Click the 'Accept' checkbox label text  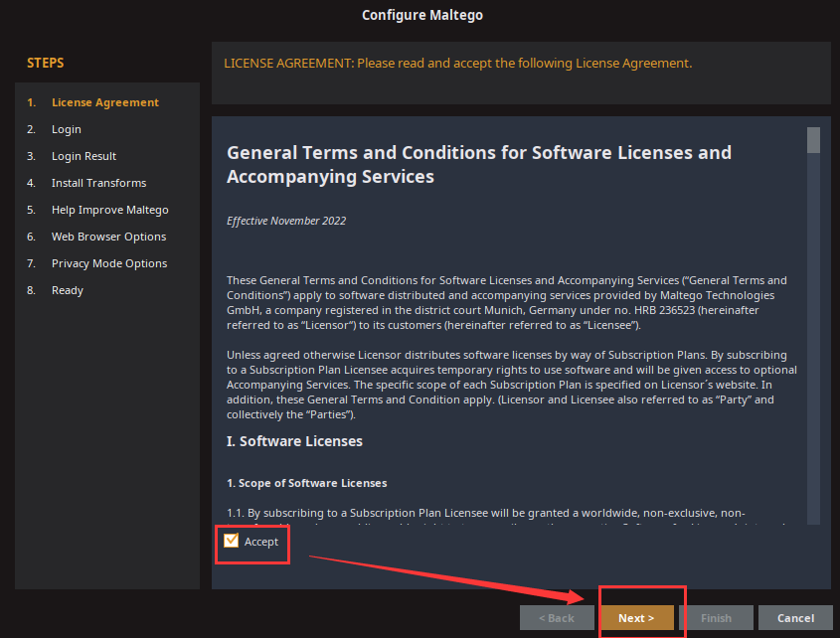[x=260, y=542]
